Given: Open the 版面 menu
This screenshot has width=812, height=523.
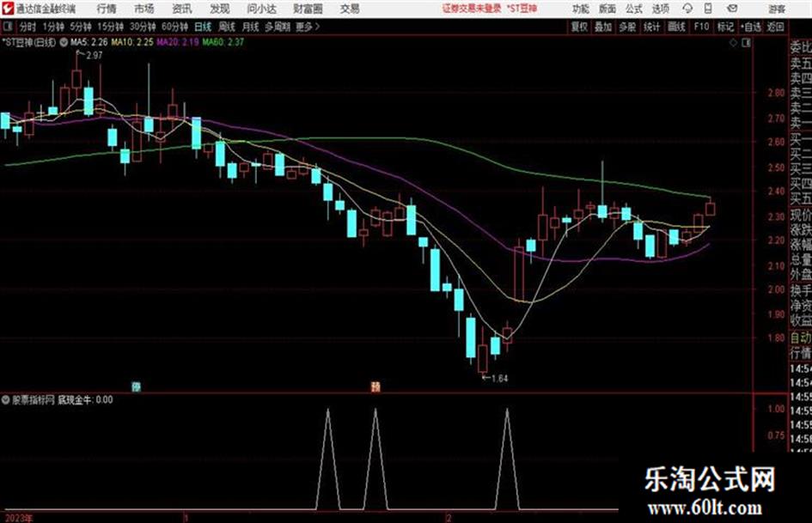Looking at the screenshot, I should (607, 9).
